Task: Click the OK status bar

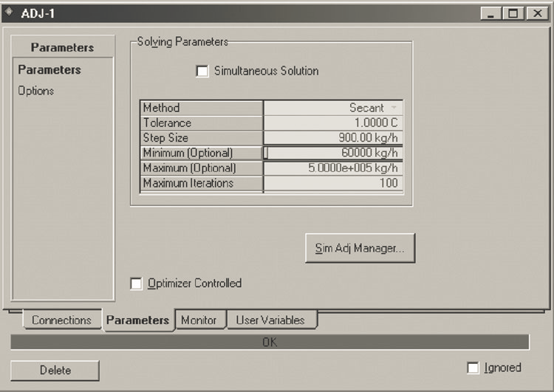Action: tap(270, 343)
